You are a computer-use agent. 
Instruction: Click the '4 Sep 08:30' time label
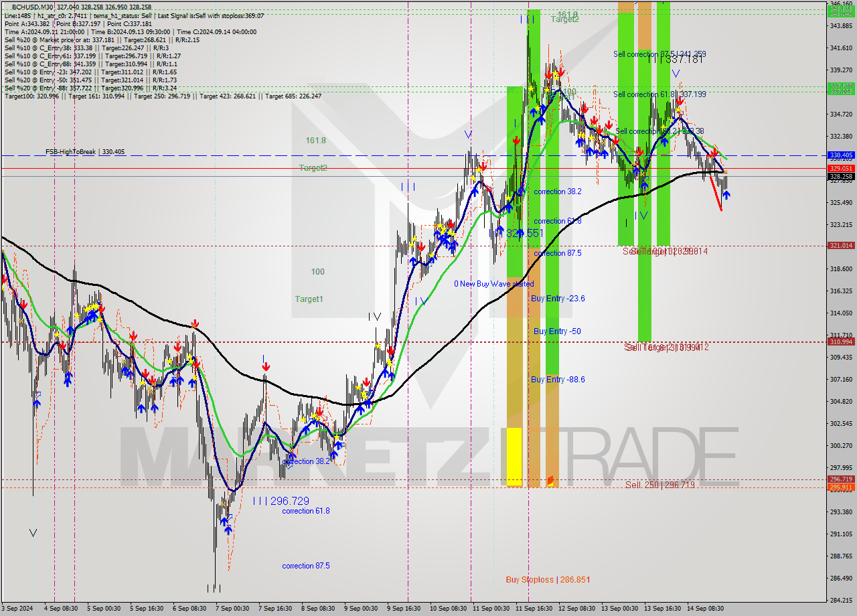(60, 609)
